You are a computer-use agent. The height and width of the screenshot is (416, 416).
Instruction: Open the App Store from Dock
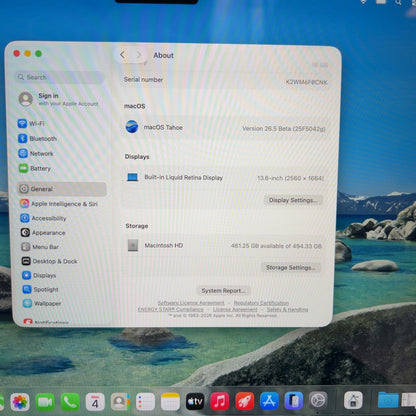click(x=269, y=401)
